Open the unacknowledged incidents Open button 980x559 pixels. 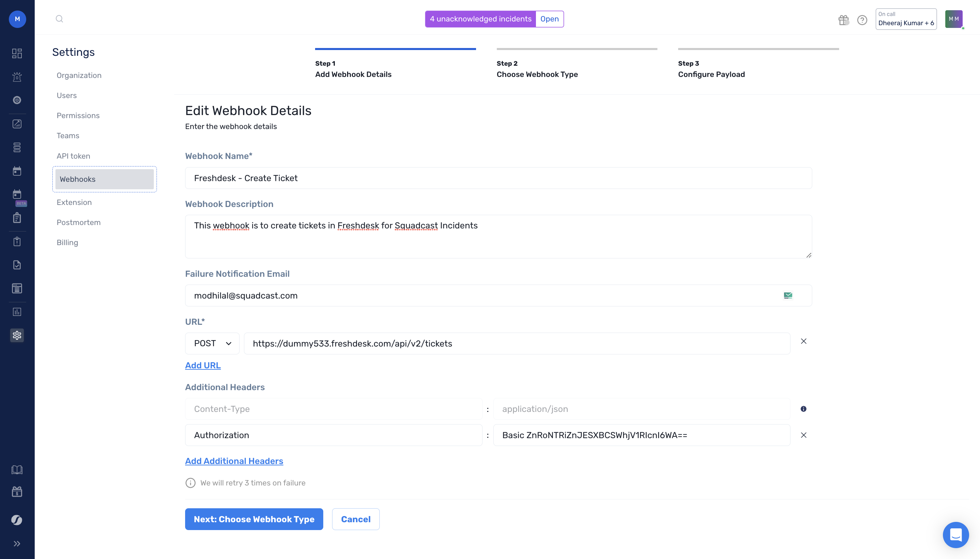549,19
